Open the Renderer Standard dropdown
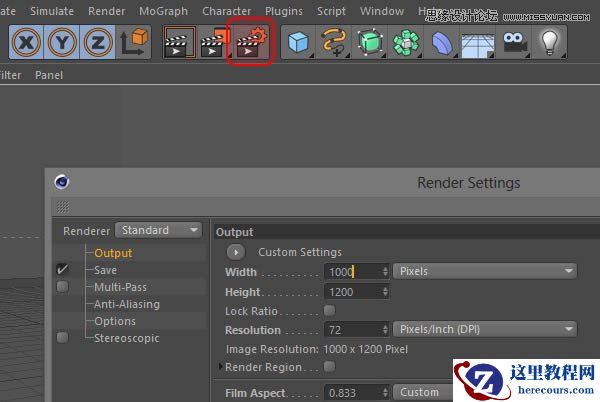 pos(158,230)
